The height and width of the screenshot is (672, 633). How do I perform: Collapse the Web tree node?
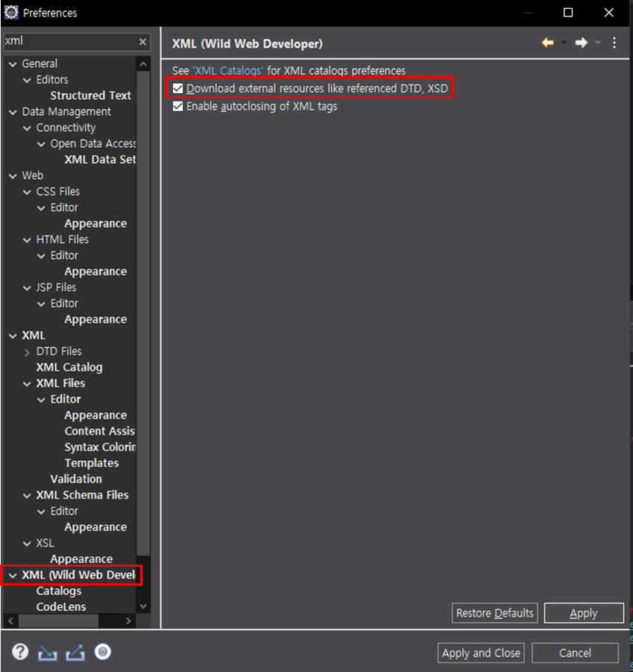[x=13, y=176]
